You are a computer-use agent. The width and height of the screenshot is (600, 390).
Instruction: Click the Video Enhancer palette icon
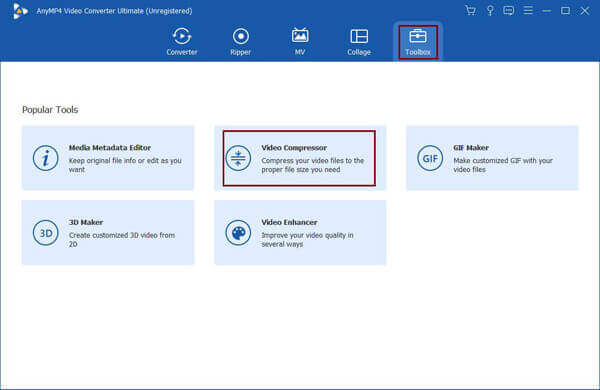(238, 233)
